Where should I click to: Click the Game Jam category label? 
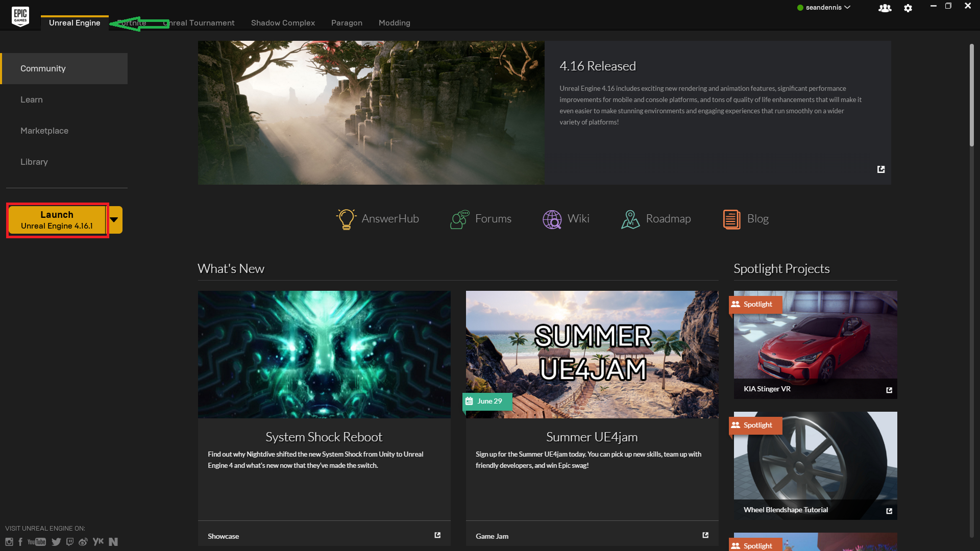(492, 536)
